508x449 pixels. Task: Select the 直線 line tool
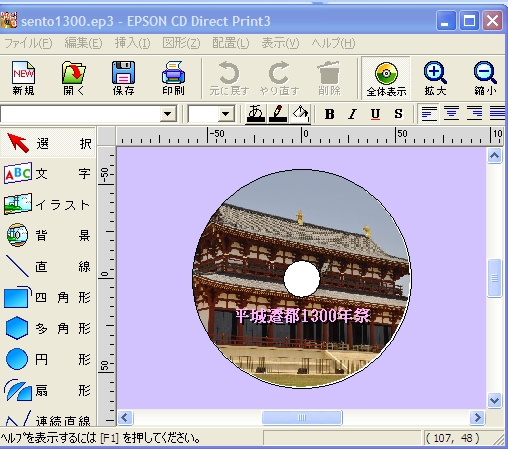click(x=48, y=266)
